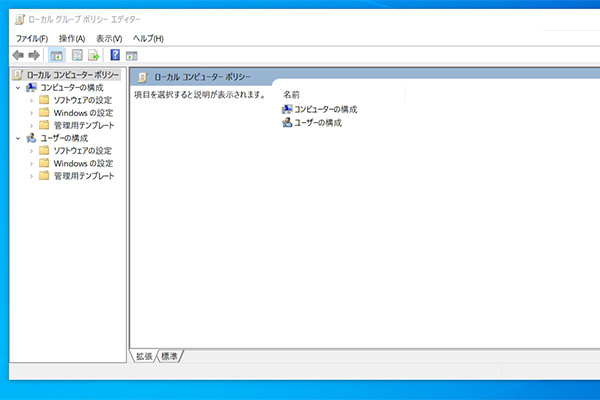Select ユーザーの構成 text in right pane list

pyautogui.click(x=318, y=123)
